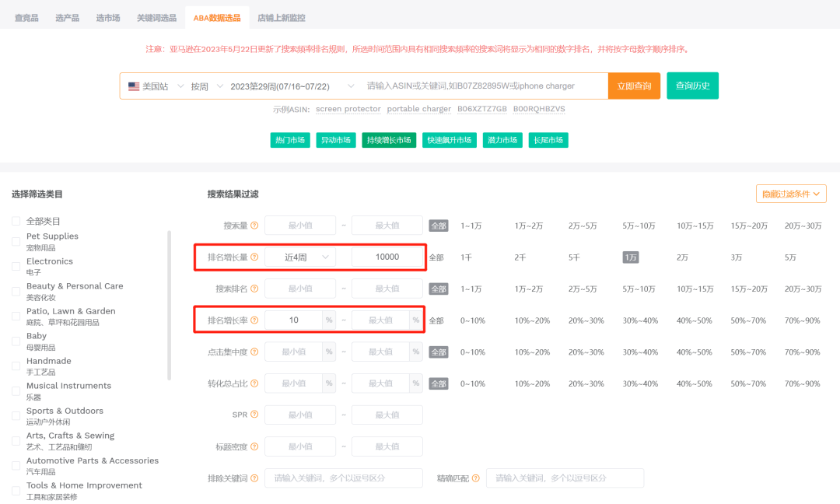
Task: Open the 近4周 dropdown in 排名增长量 row
Action: click(x=300, y=257)
